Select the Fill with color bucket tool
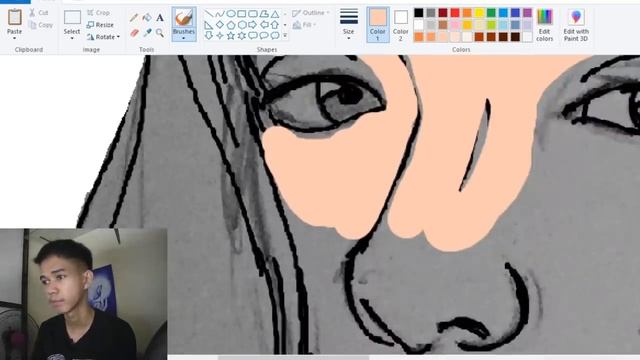The image size is (640, 360). tap(147, 18)
